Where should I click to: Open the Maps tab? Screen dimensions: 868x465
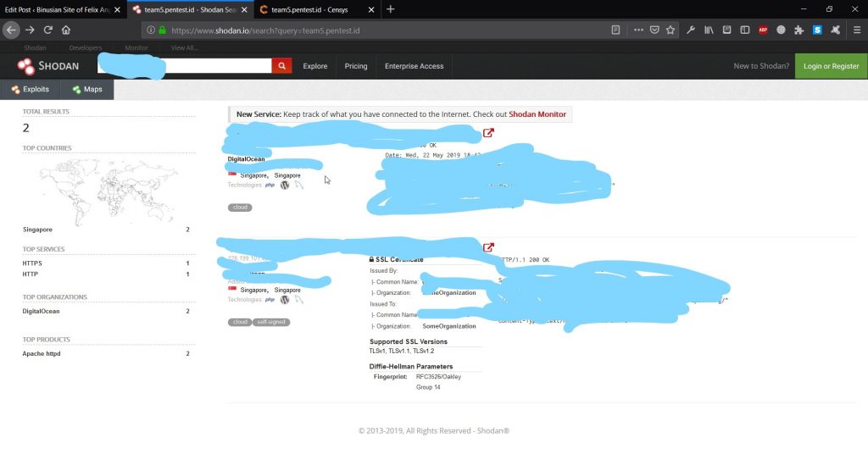[x=86, y=89]
